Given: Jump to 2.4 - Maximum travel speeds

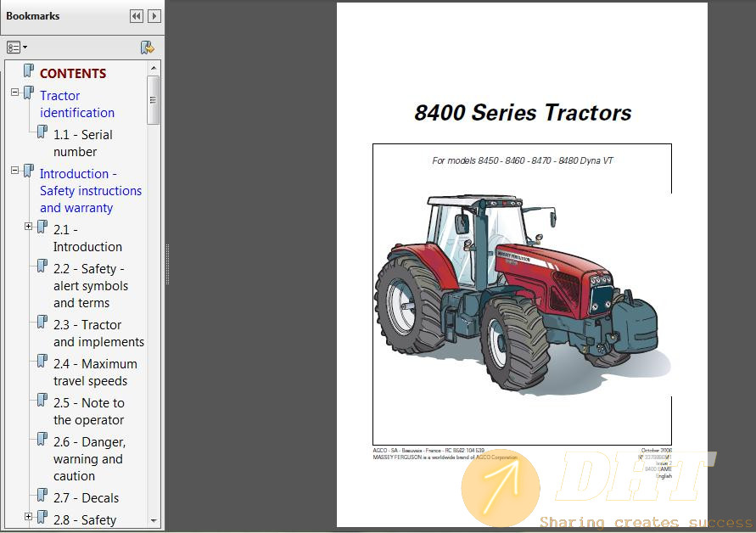Looking at the screenshot, I should [x=96, y=373].
